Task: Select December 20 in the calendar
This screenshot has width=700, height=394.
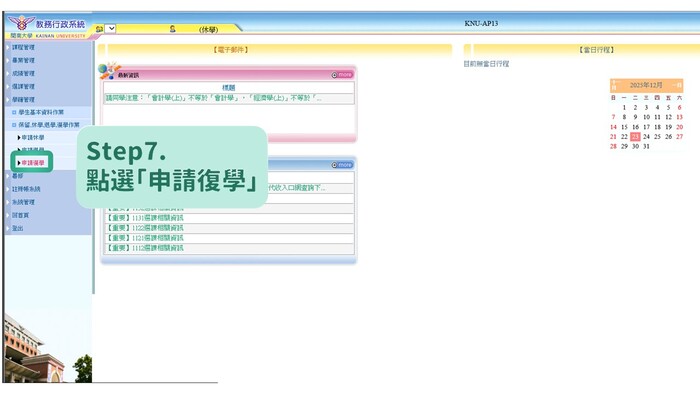Action: point(679,127)
